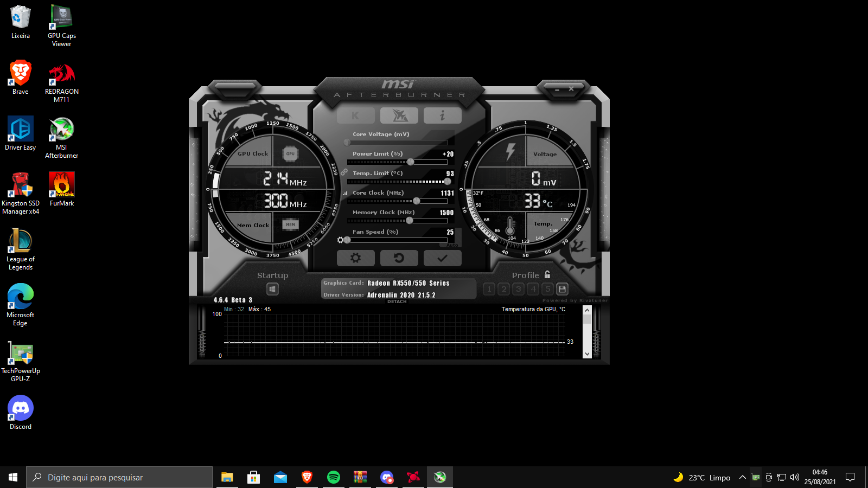
Task: Toggle the profile lock icon
Action: (547, 274)
